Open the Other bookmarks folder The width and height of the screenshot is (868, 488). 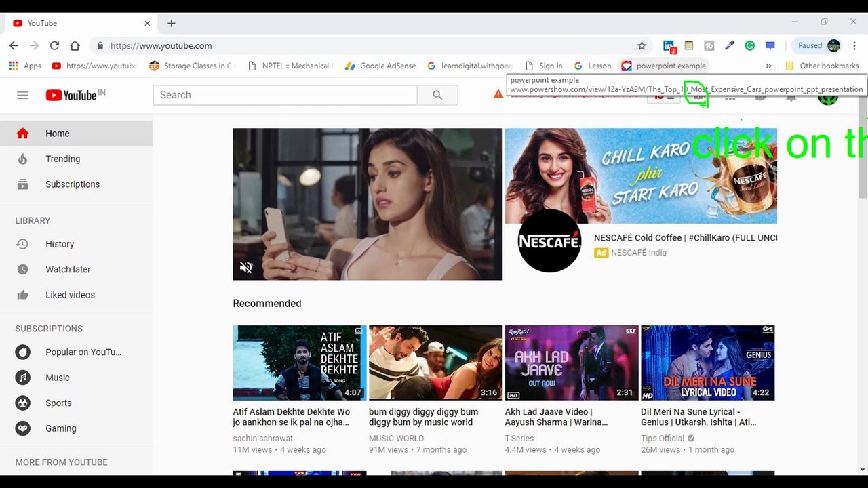pos(822,66)
